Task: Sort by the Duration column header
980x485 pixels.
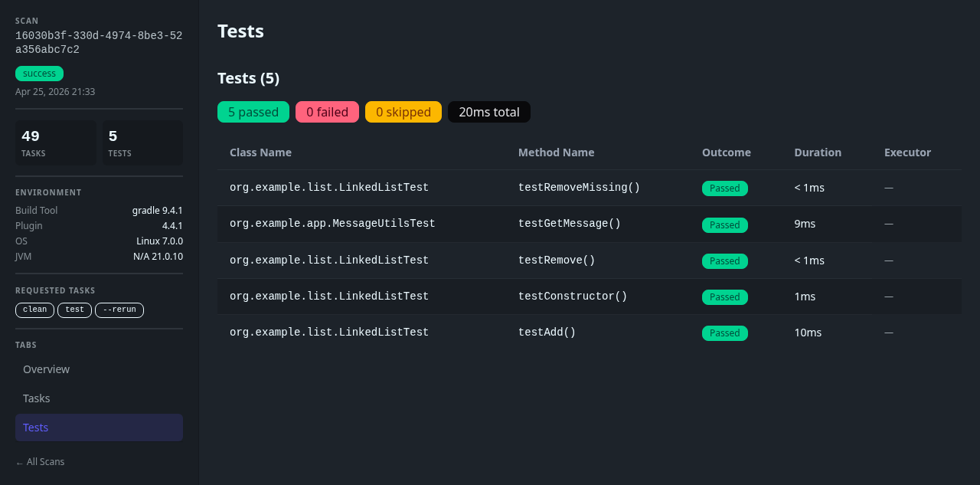Action: coord(818,152)
